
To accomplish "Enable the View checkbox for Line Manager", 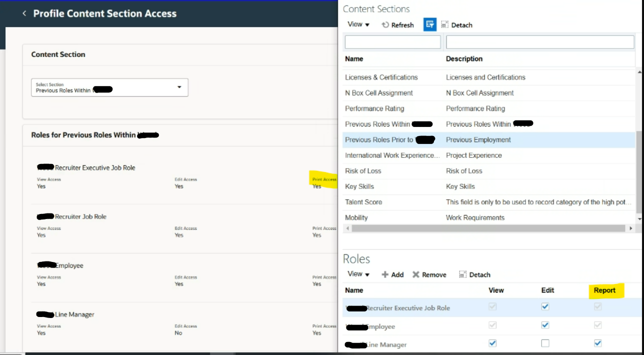I will 492,343.
